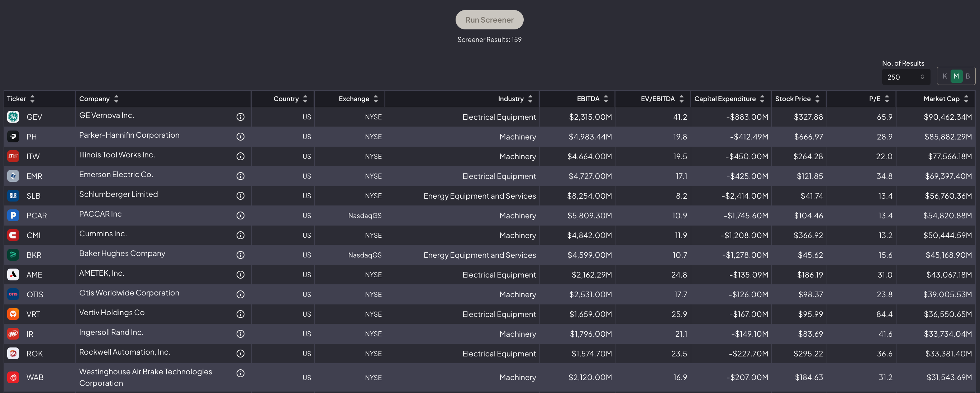Click the Illinois Tool Works logo icon
The width and height of the screenshot is (980, 393).
(13, 156)
